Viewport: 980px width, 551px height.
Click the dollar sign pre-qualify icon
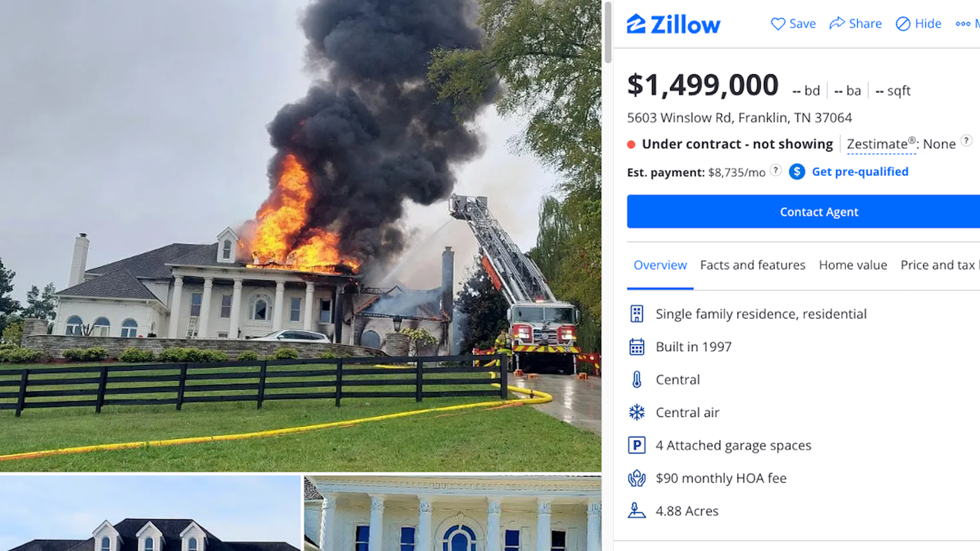pyautogui.click(x=797, y=172)
